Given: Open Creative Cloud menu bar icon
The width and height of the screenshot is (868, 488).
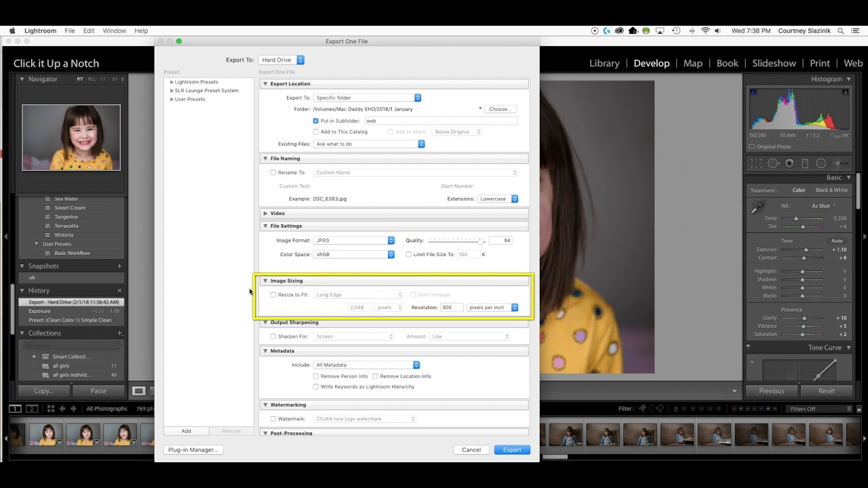Looking at the screenshot, I should tap(619, 30).
